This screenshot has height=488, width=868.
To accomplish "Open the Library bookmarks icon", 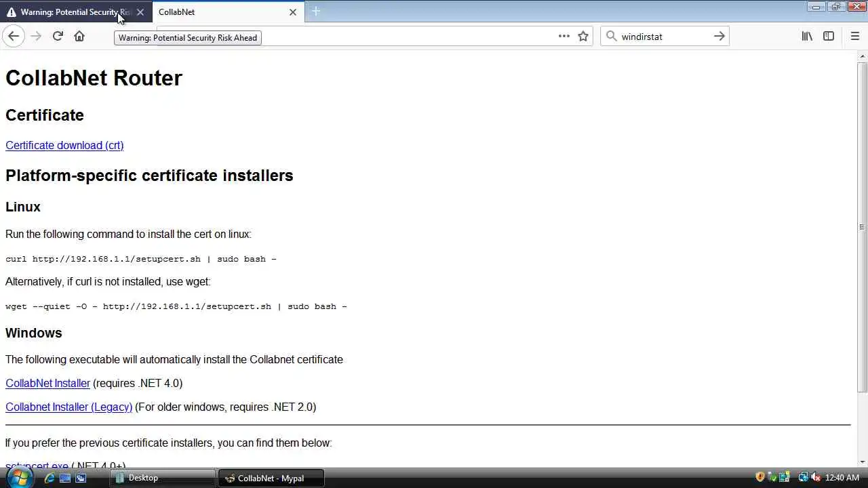I will (807, 37).
